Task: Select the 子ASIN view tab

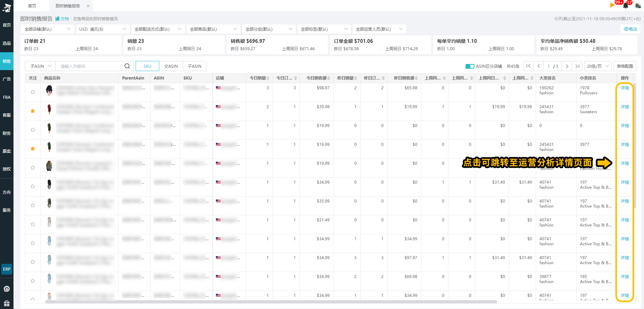Action: [x=195, y=66]
